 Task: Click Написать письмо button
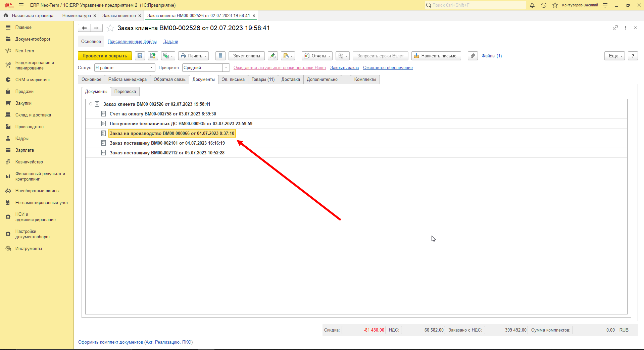pos(436,56)
